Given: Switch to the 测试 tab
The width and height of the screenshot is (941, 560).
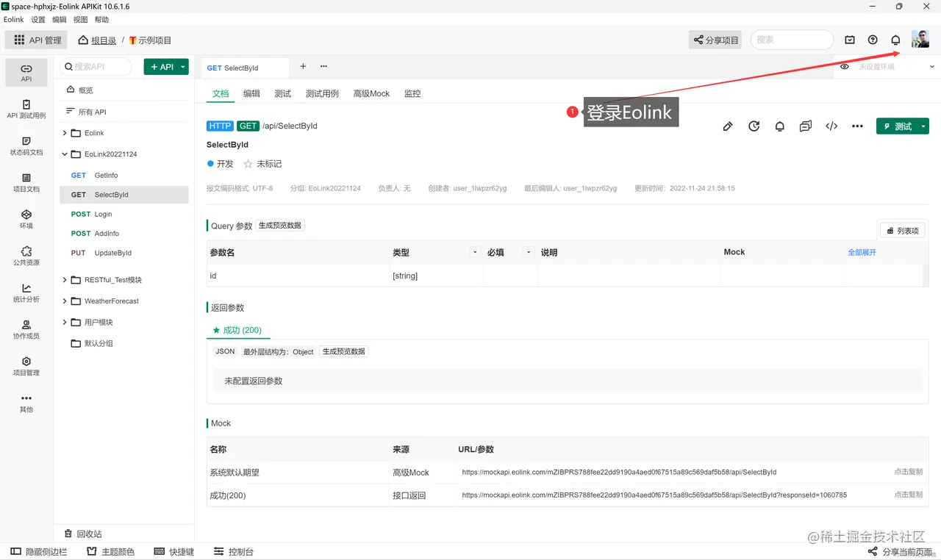Looking at the screenshot, I should point(282,93).
